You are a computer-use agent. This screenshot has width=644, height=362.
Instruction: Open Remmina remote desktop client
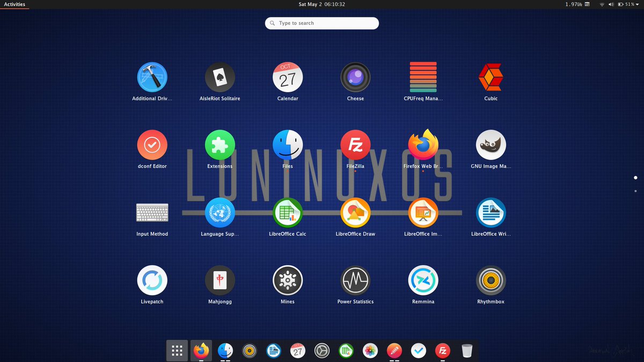(x=423, y=279)
